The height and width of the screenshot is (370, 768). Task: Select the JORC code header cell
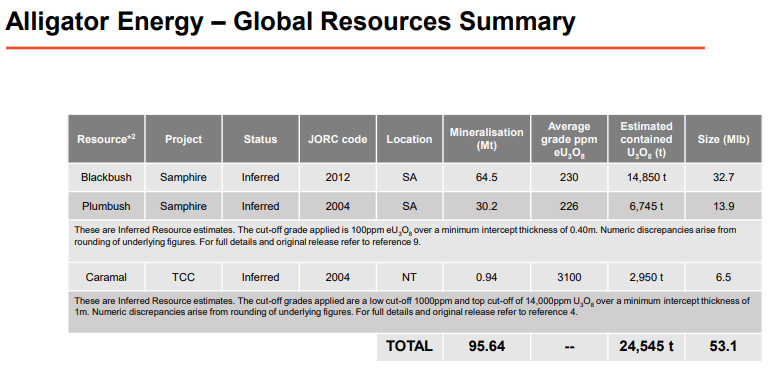tap(338, 139)
